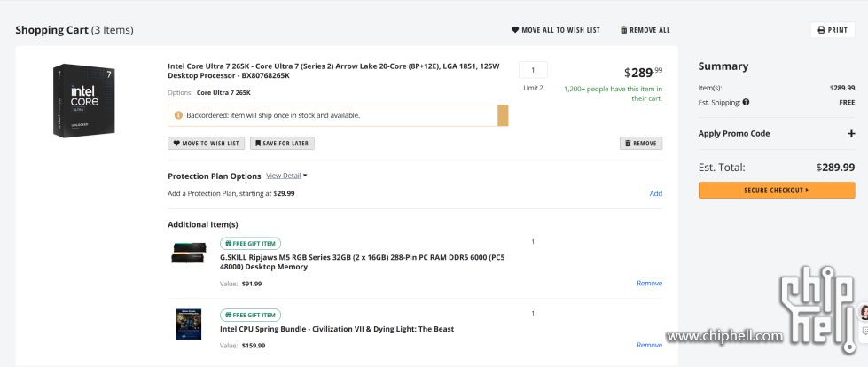
Task: Move the processor to wish list
Action: pos(206,144)
